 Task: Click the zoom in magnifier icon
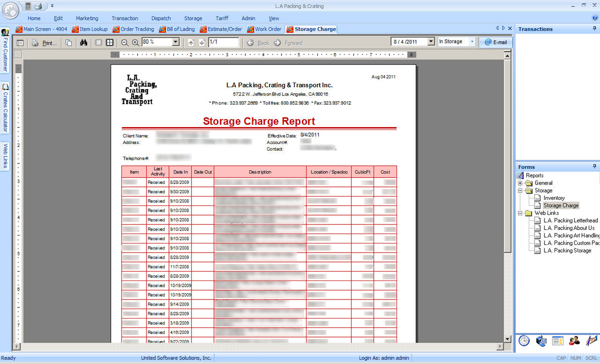click(x=135, y=42)
